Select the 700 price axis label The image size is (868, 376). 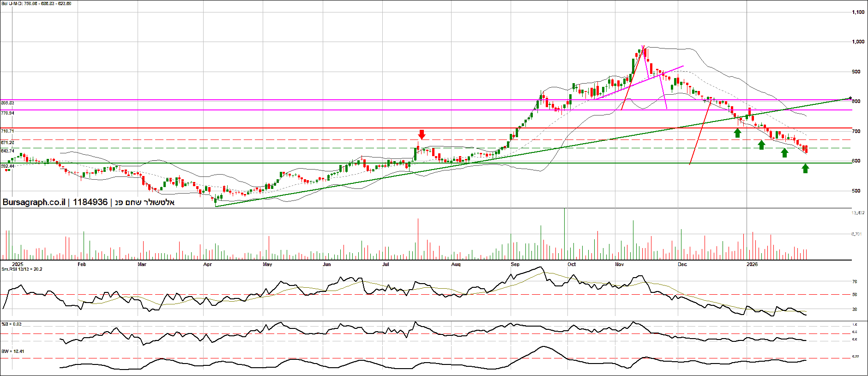click(856, 131)
